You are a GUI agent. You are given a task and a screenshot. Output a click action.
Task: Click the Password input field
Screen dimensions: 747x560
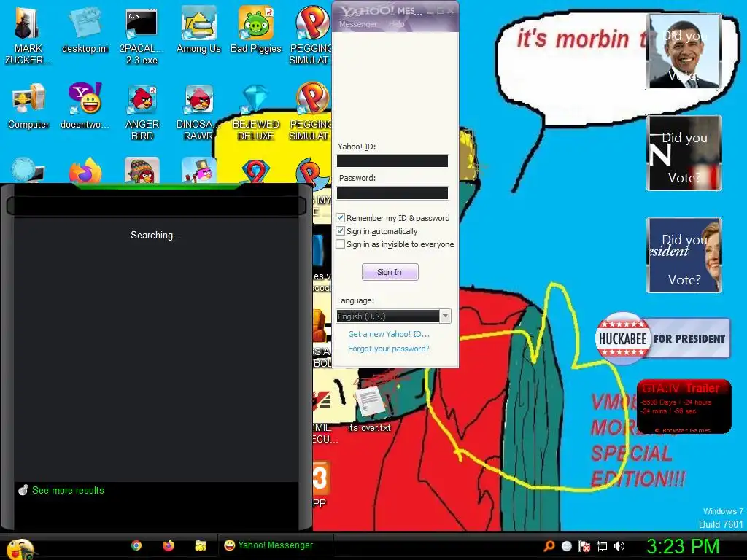click(392, 192)
